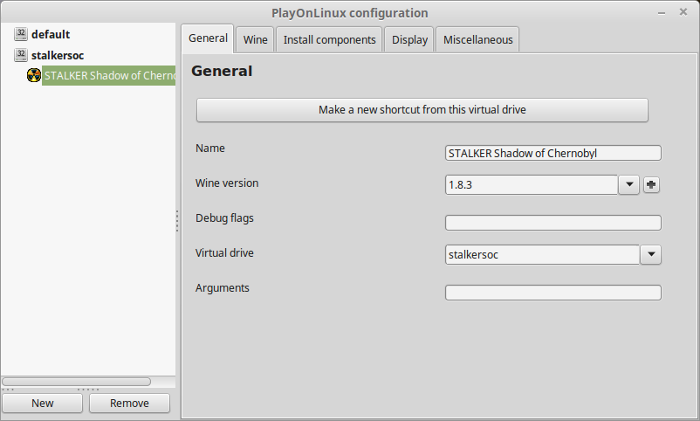Click Make a new shortcut from this virtual drive
The height and width of the screenshot is (421, 700).
click(x=422, y=110)
